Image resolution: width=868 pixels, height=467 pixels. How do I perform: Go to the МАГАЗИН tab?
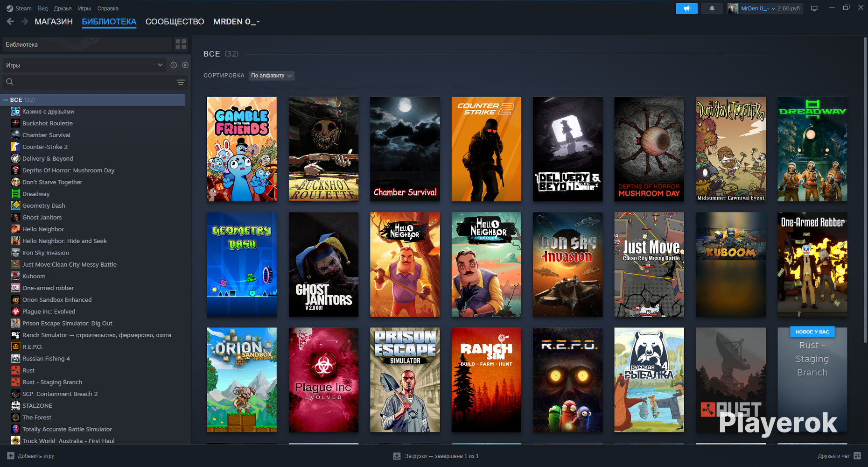pos(54,21)
